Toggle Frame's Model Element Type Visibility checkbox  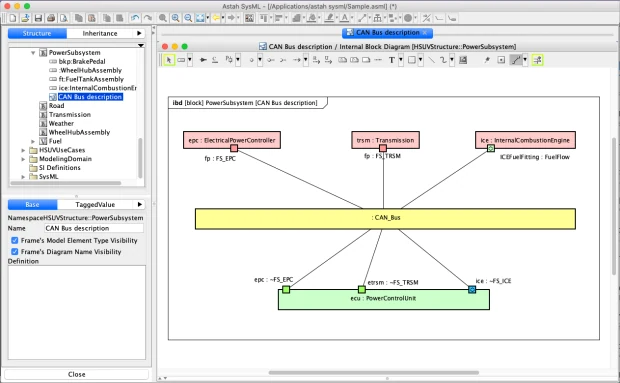pyautogui.click(x=15, y=240)
